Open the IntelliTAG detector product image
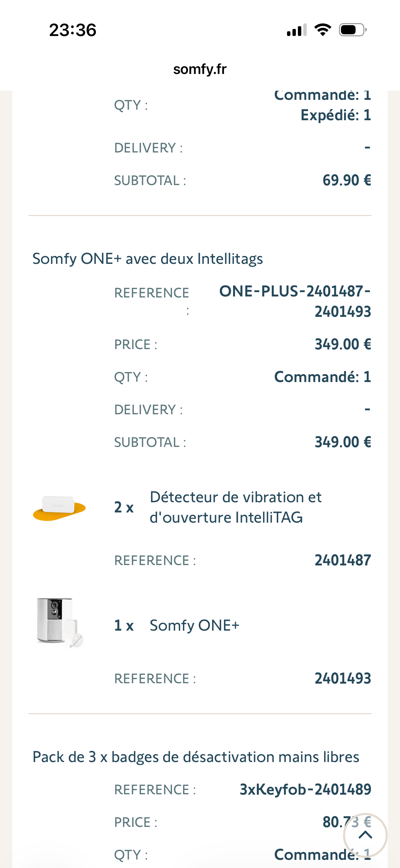Screen dimensions: 400x868 (59, 507)
